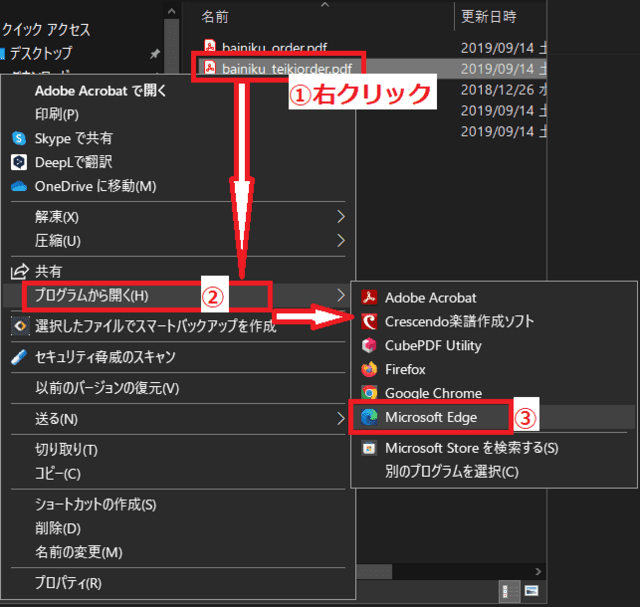
Task: Choose プロパティ(R) from the context menu
Action: pos(68,583)
